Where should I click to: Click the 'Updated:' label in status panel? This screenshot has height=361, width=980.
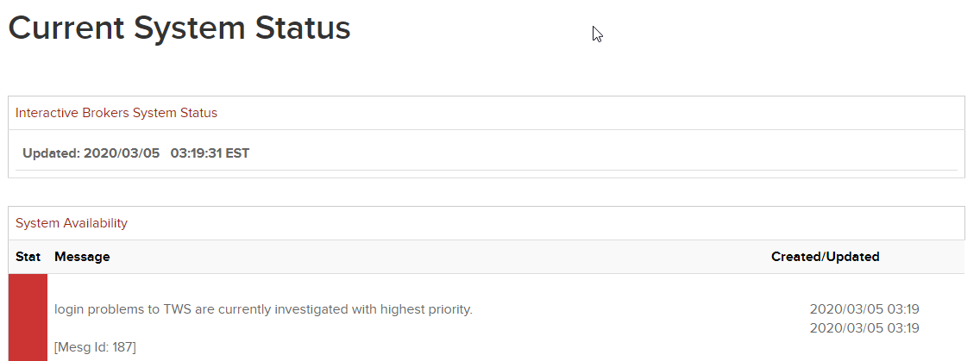pyautogui.click(x=51, y=153)
